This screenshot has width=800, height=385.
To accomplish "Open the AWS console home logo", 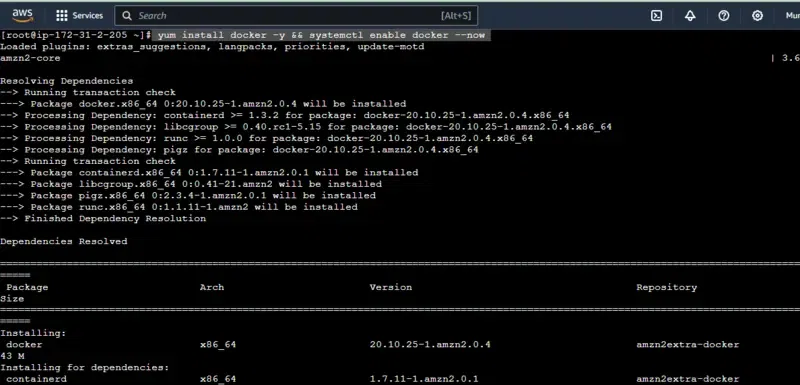I will (x=23, y=15).
